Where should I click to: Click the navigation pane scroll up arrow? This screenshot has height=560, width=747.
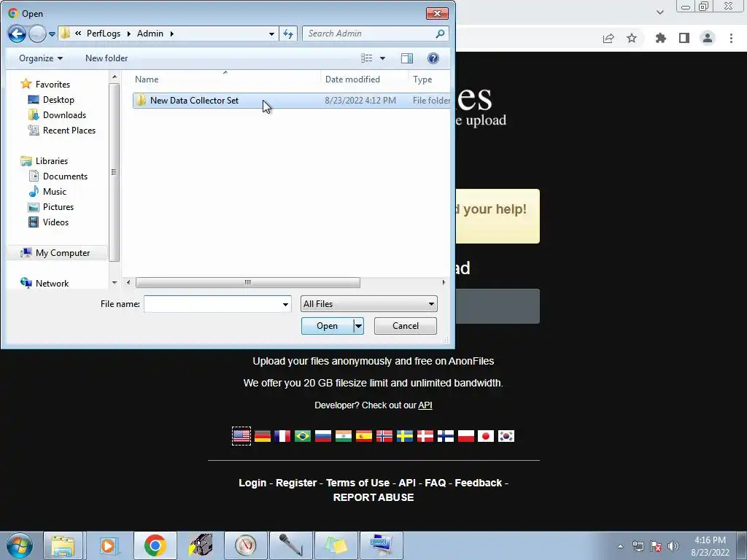tap(115, 77)
